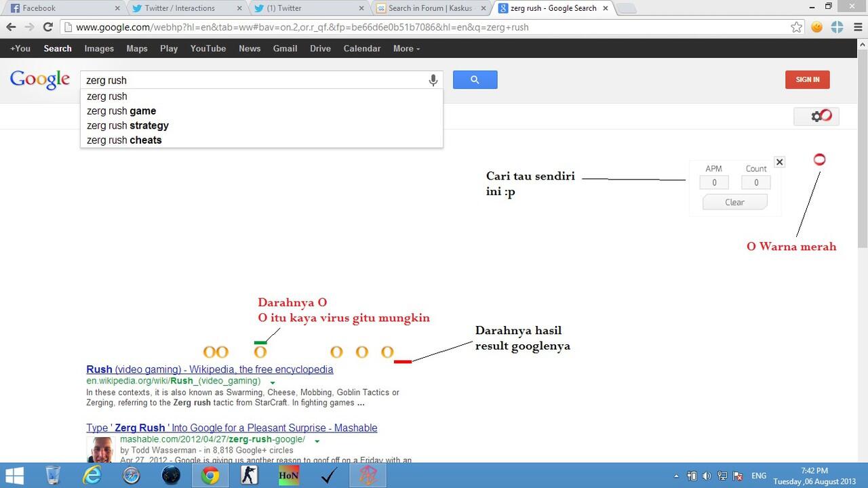The width and height of the screenshot is (868, 488).
Task: Switch to Search in Forum Kaskus tab
Action: [431, 8]
